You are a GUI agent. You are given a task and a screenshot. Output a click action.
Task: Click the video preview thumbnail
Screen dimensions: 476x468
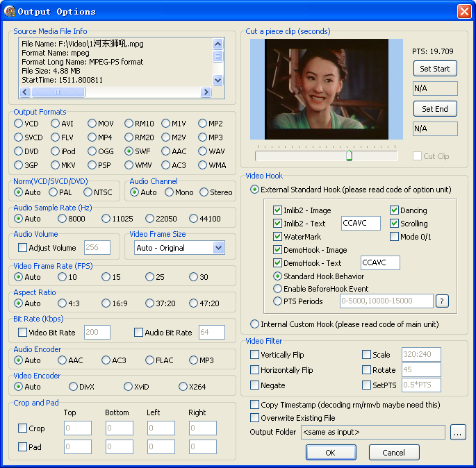(x=327, y=88)
